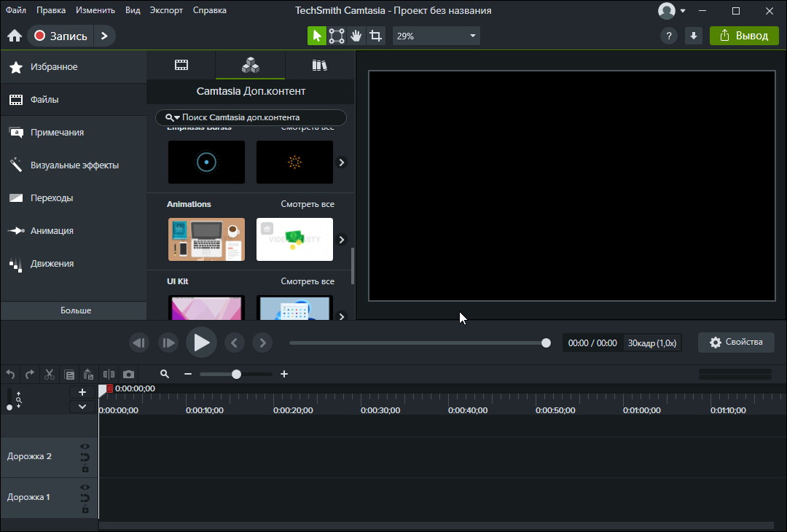Select the laptop desk animation thumbnail
Viewport: 787px width, 532px height.
pyautogui.click(x=206, y=239)
